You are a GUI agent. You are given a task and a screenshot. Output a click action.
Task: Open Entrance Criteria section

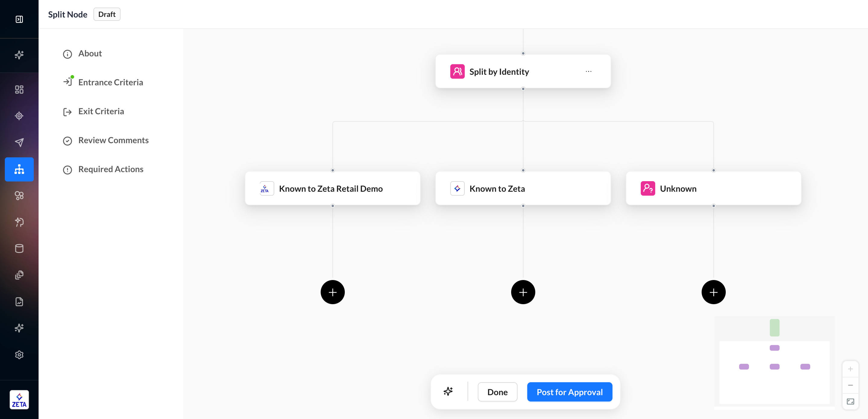pos(110,83)
